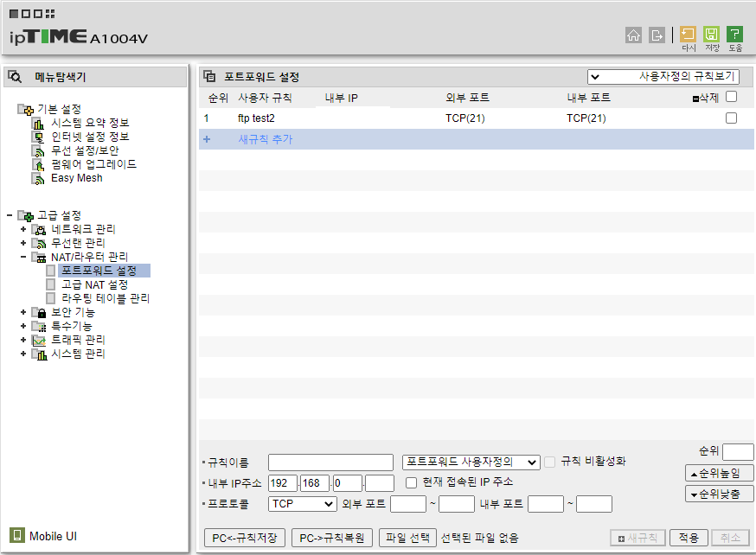Open the home icon in top toolbar
The image size is (756, 555).
click(x=633, y=35)
